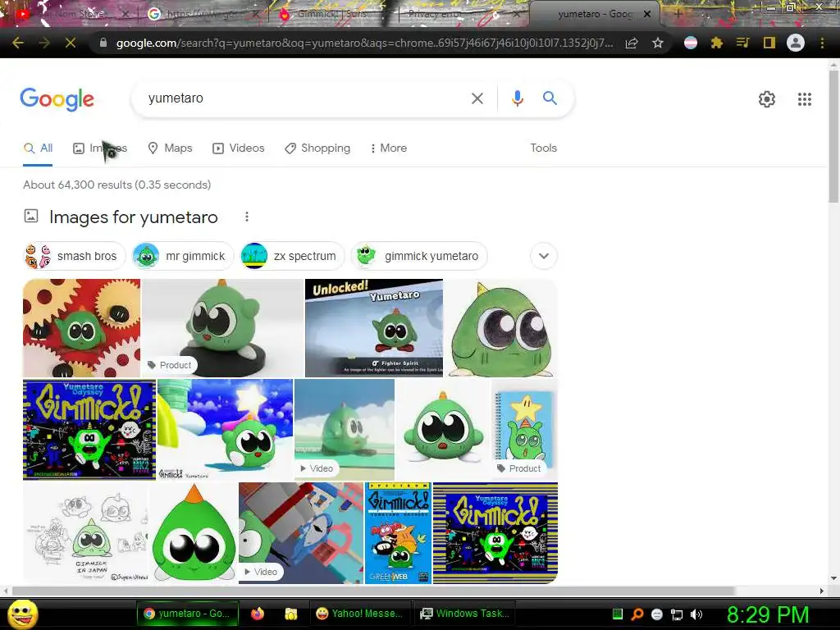Submit search with magnifying glass icon

550,98
